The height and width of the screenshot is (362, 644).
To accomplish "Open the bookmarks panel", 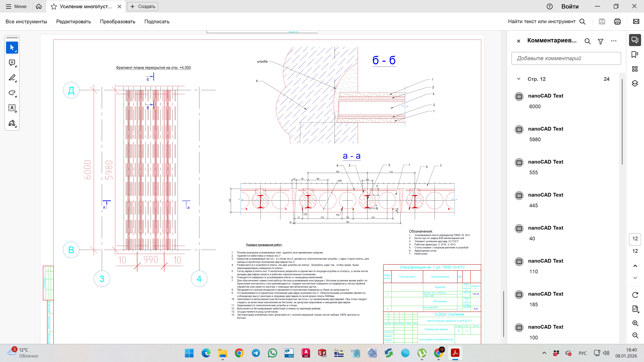I will click(635, 54).
